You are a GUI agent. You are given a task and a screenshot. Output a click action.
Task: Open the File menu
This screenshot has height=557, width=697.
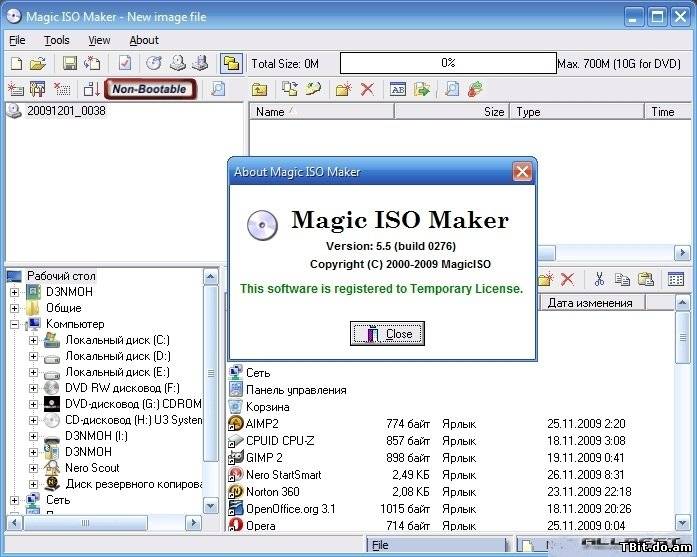17,40
